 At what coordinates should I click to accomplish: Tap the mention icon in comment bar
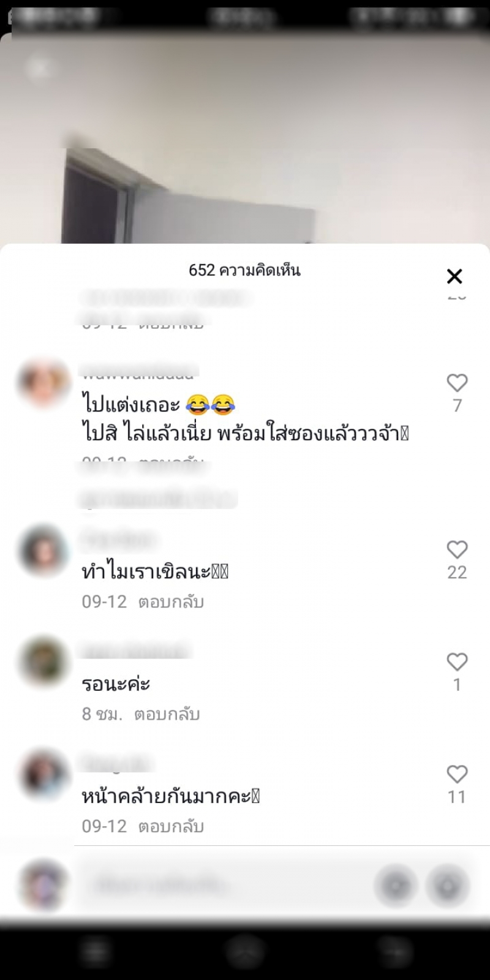(x=396, y=886)
